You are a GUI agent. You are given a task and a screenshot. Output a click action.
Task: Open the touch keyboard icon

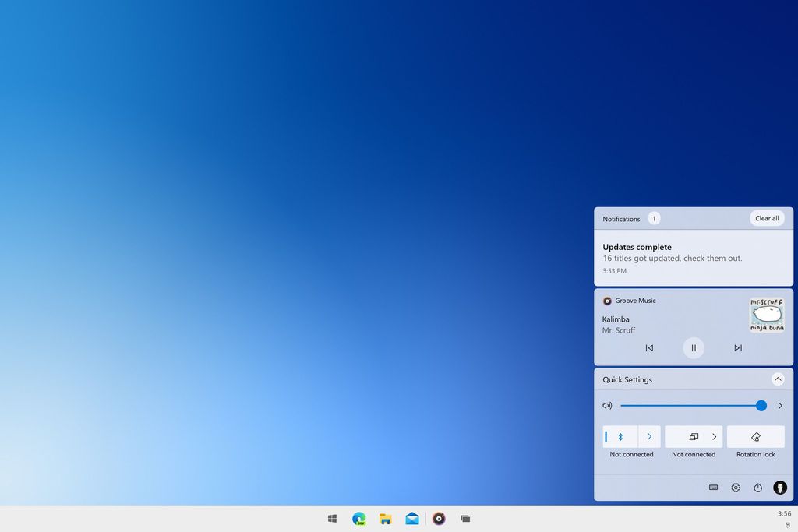point(713,488)
